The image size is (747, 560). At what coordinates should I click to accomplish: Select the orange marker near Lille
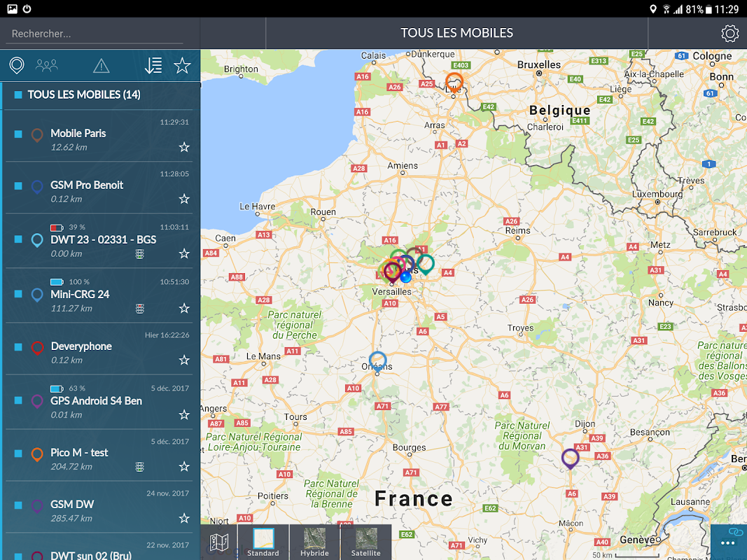[454, 83]
